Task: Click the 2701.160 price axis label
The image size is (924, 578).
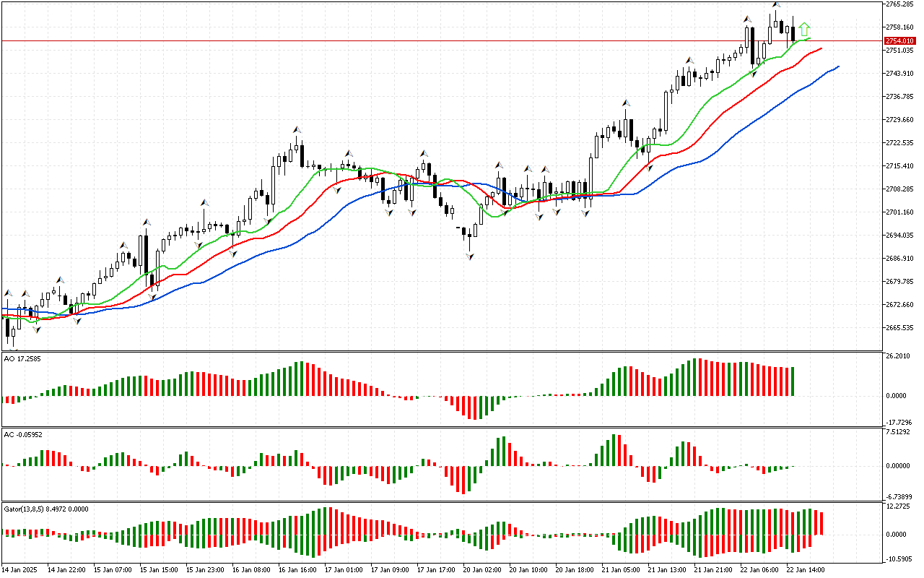Action: click(x=899, y=212)
